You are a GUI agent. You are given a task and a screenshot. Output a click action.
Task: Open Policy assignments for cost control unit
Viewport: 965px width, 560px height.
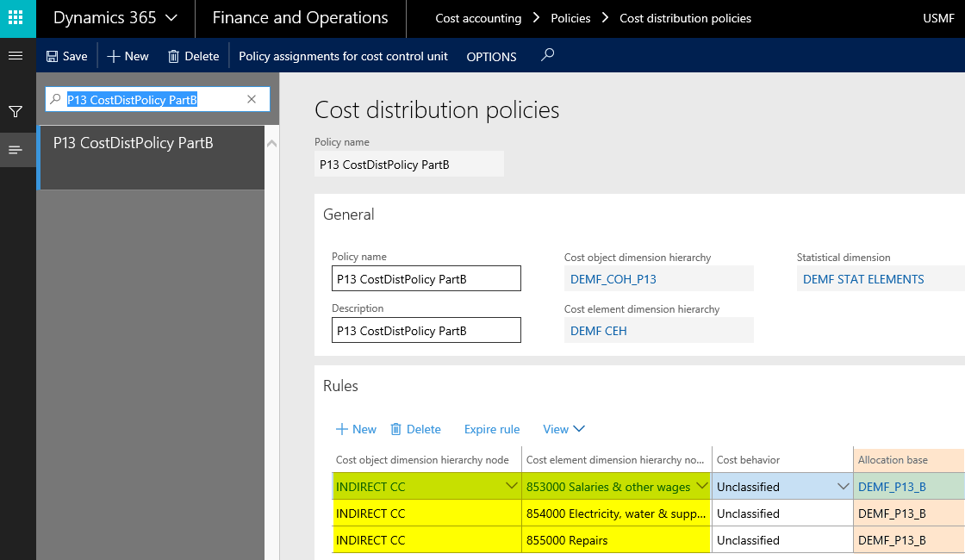(x=343, y=56)
